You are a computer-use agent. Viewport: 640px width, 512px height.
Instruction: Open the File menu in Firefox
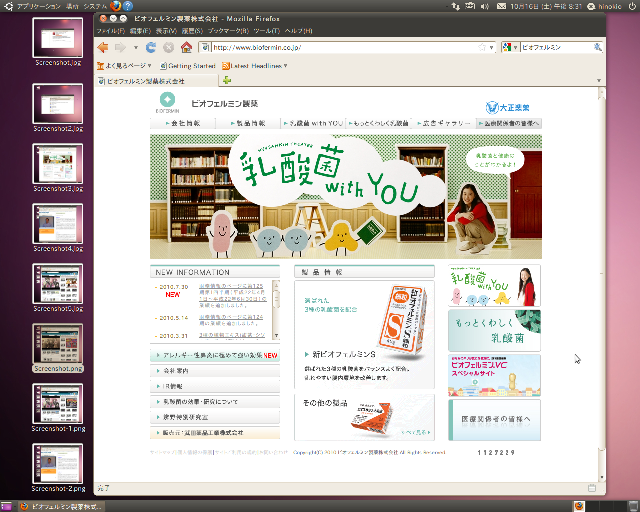point(110,31)
